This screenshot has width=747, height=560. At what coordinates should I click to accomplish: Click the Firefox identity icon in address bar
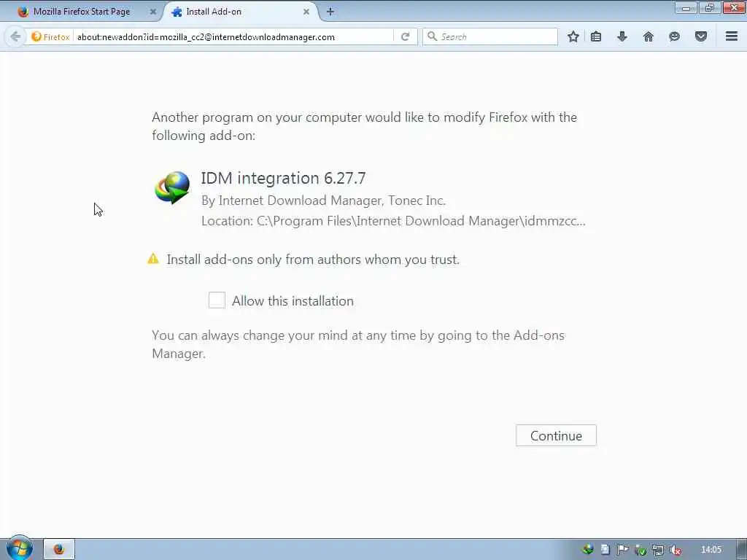coord(50,36)
